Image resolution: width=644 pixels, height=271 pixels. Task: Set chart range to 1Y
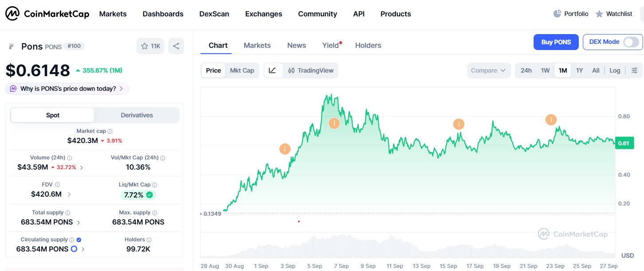tap(579, 70)
